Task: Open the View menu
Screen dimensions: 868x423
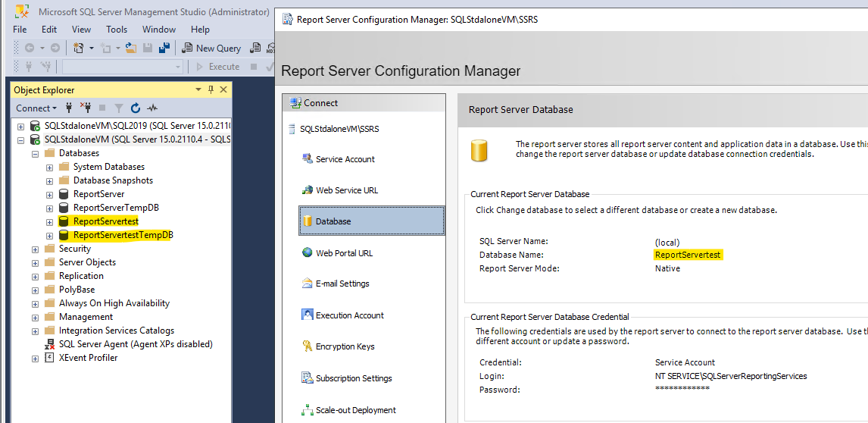Action: tap(81, 30)
